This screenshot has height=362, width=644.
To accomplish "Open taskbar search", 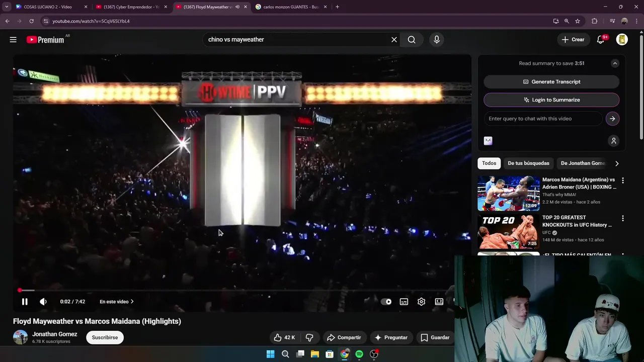I will [x=285, y=354].
